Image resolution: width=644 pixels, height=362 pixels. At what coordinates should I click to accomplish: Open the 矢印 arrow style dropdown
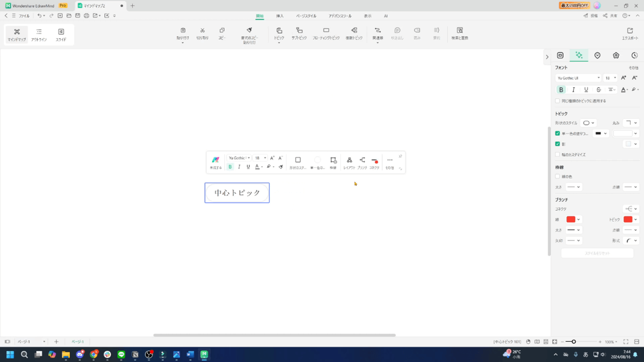coord(574,241)
